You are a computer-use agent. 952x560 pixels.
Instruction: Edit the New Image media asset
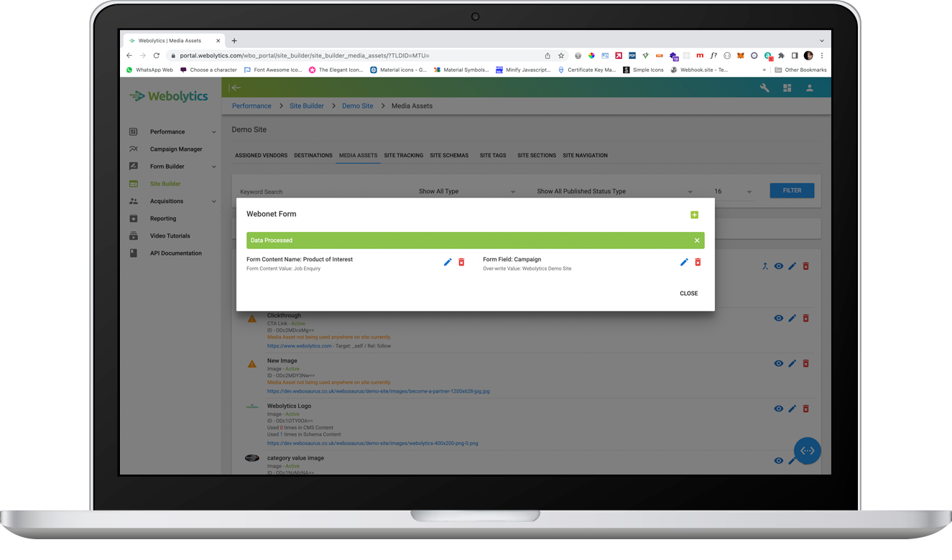click(x=792, y=363)
